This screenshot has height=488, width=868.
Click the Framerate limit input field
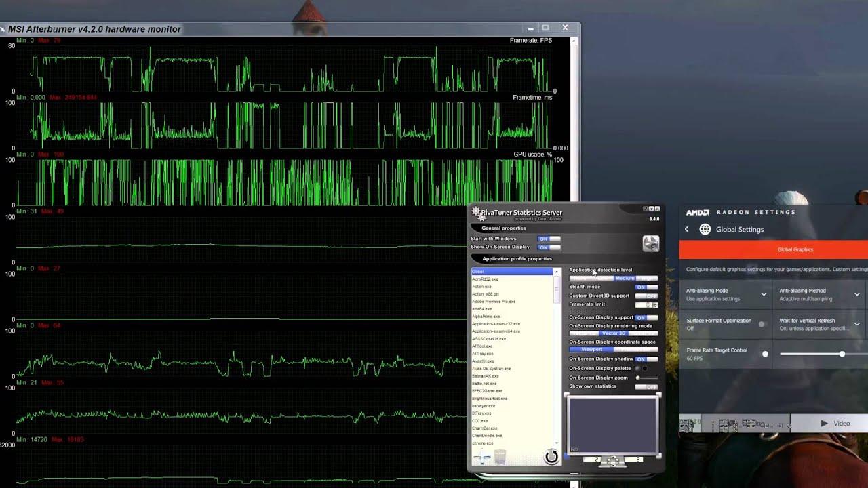click(x=644, y=305)
